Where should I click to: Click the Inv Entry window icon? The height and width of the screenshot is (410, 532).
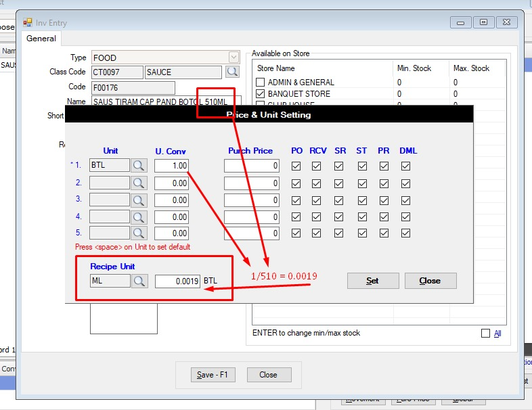[28, 23]
